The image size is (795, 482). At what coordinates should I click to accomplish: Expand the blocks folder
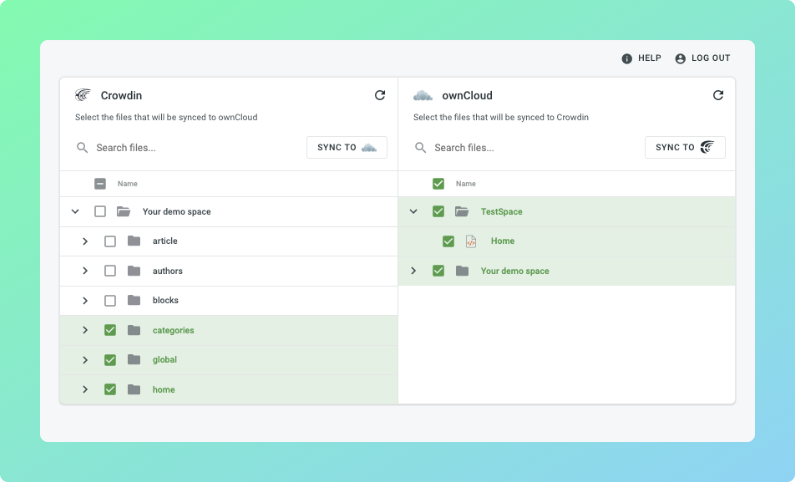click(x=85, y=301)
